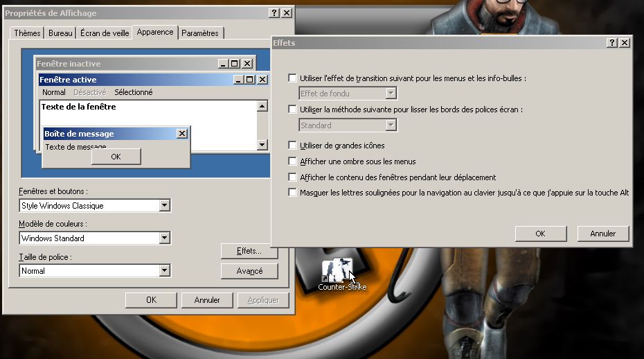The image size is (644, 359).
Task: Check 'Utiliser de grandes icônes'
Action: (x=293, y=146)
